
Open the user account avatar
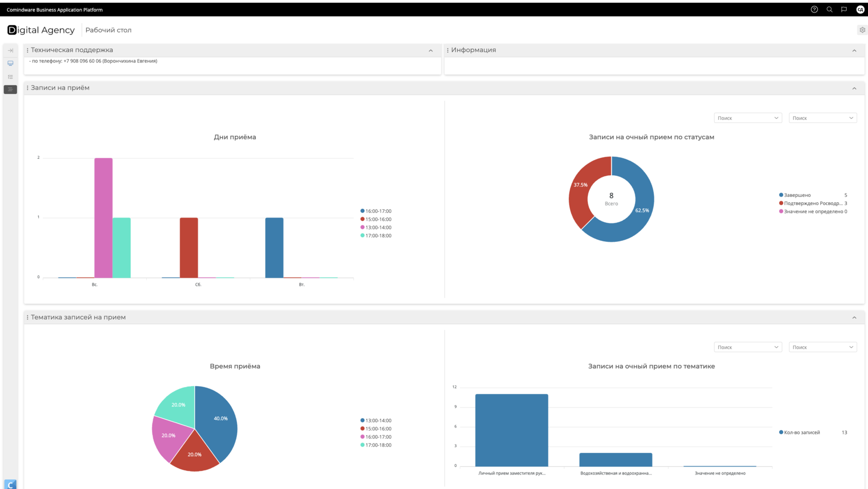coord(860,9)
